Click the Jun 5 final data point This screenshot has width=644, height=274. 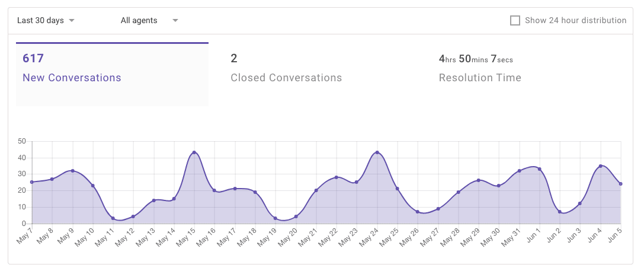click(620, 184)
